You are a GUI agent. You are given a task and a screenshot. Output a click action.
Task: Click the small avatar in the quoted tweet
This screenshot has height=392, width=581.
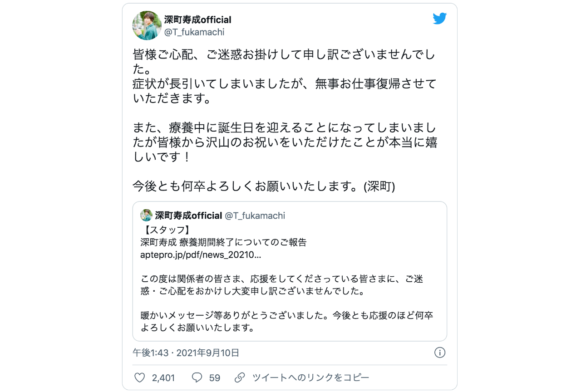[145, 216]
